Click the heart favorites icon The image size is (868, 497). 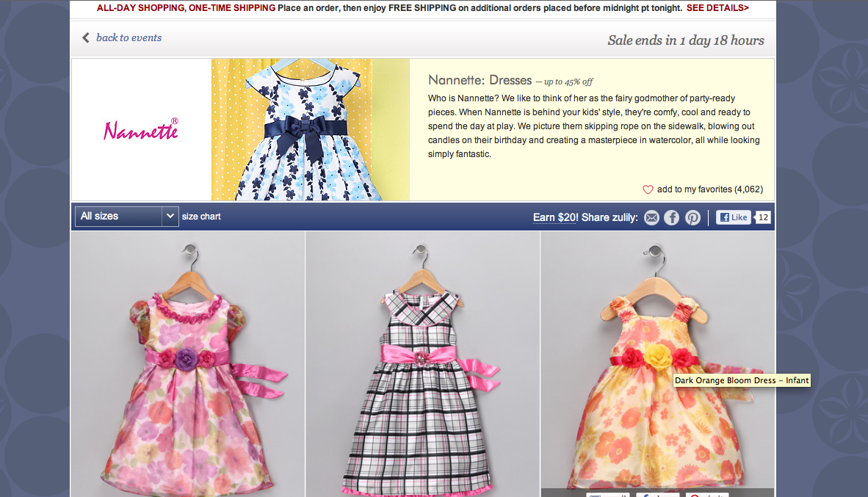[648, 189]
